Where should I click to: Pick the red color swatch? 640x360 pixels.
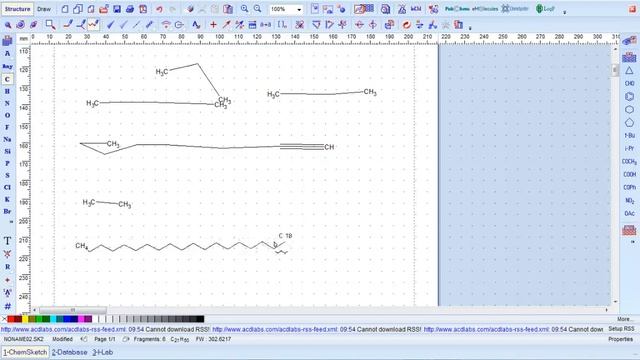tap(11, 319)
